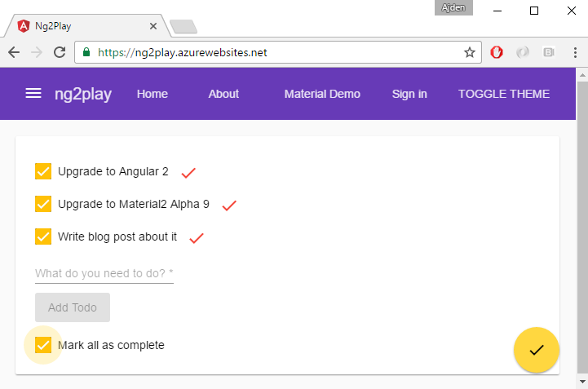The image size is (588, 389).
Task: Select the Ng2Play browser tab
Action: click(x=87, y=26)
